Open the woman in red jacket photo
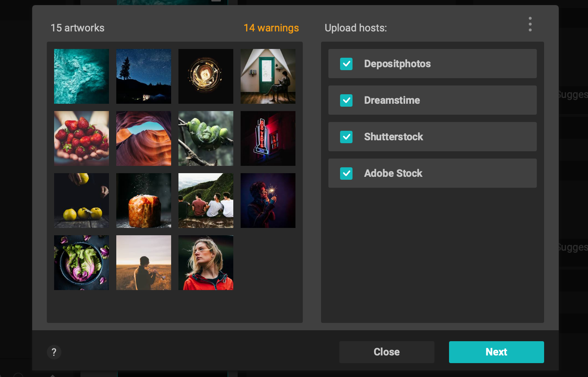This screenshot has width=588, height=377. pos(206,262)
